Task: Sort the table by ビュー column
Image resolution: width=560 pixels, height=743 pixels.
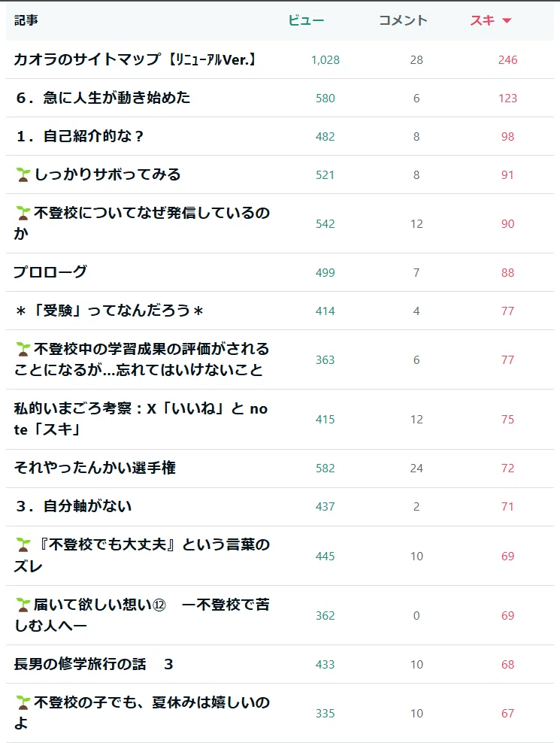Action: (306, 20)
